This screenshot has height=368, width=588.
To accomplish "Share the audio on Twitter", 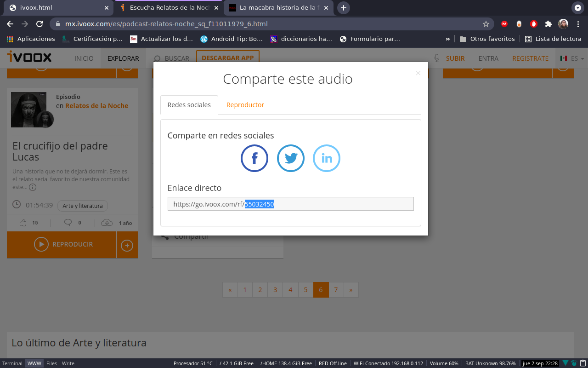I will point(290,158).
